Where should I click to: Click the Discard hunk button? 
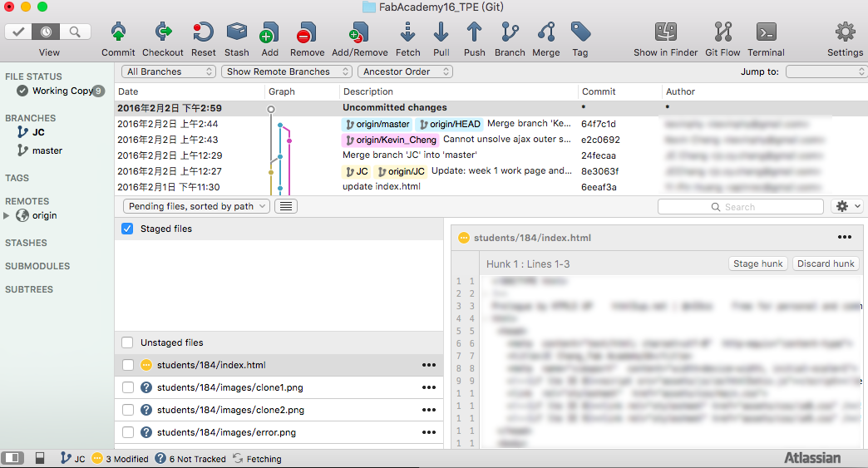click(x=826, y=264)
